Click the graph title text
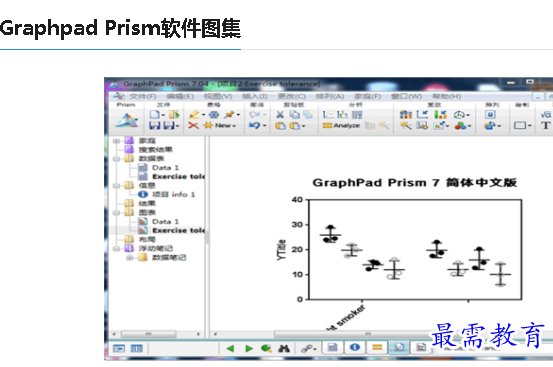The width and height of the screenshot is (553, 367). [415, 183]
